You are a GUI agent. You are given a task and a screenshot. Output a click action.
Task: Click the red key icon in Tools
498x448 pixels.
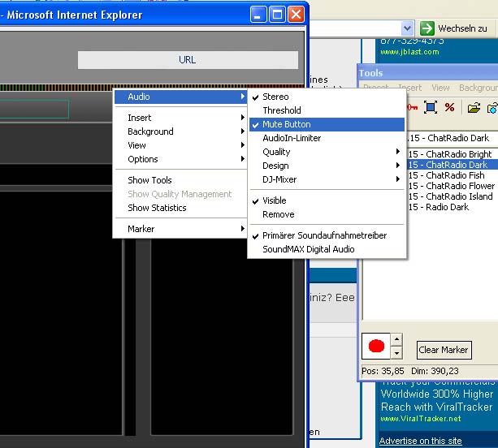[x=412, y=107]
